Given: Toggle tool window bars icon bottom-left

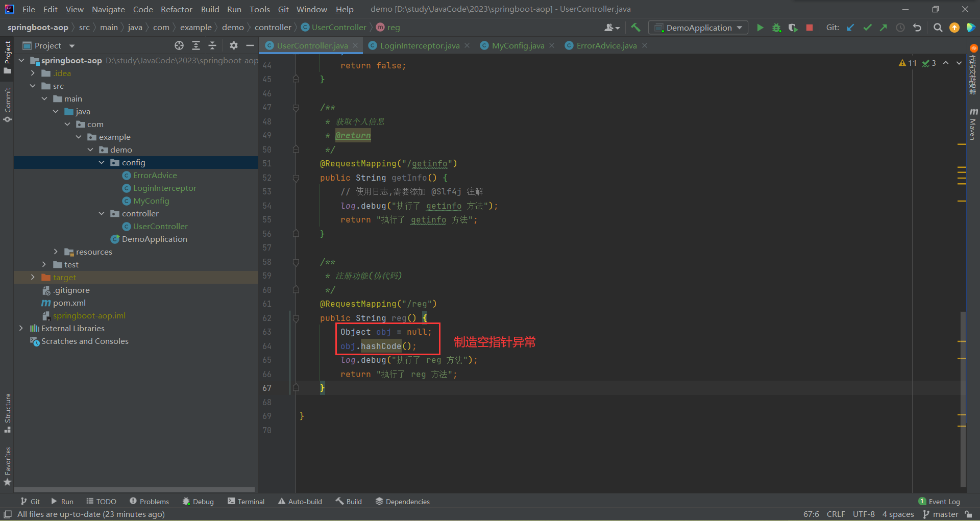Looking at the screenshot, I should pyautogui.click(x=8, y=514).
